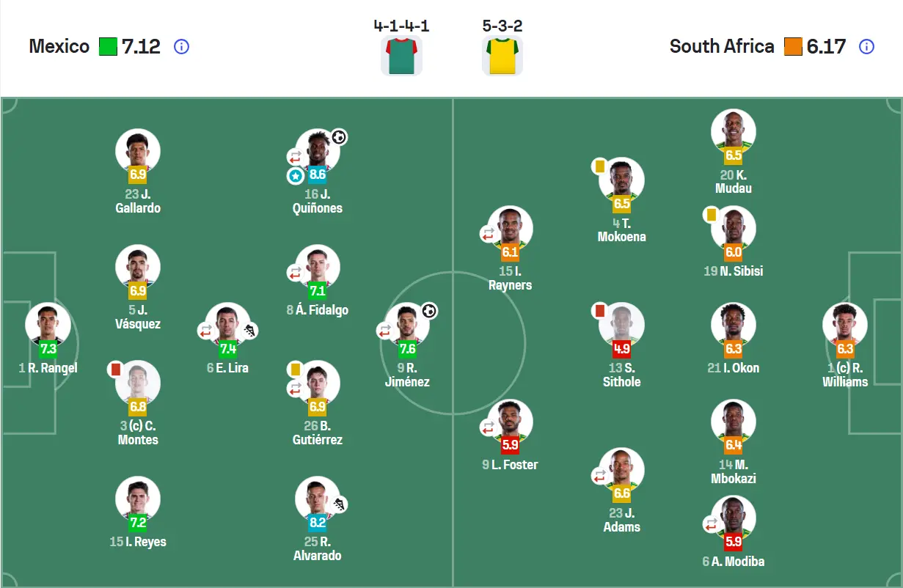Click the info icon next to Mexico's 7.12 rating
The height and width of the screenshot is (588, 903).
pos(181,47)
